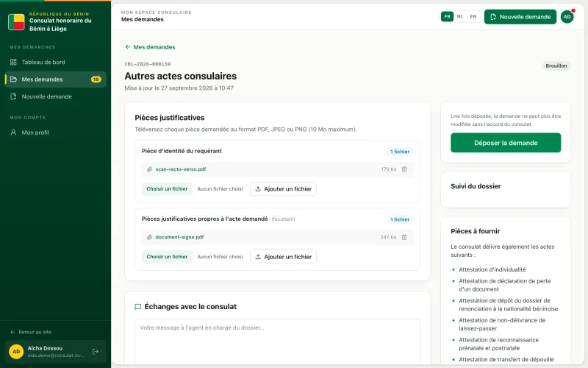Switch language to EN
The image size is (588, 368).
click(x=473, y=16)
